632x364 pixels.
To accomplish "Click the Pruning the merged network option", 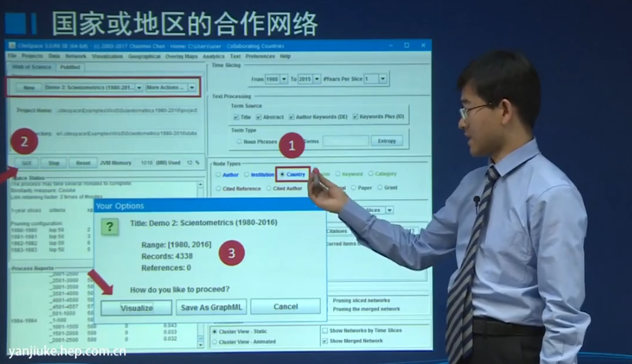I will tap(367, 309).
